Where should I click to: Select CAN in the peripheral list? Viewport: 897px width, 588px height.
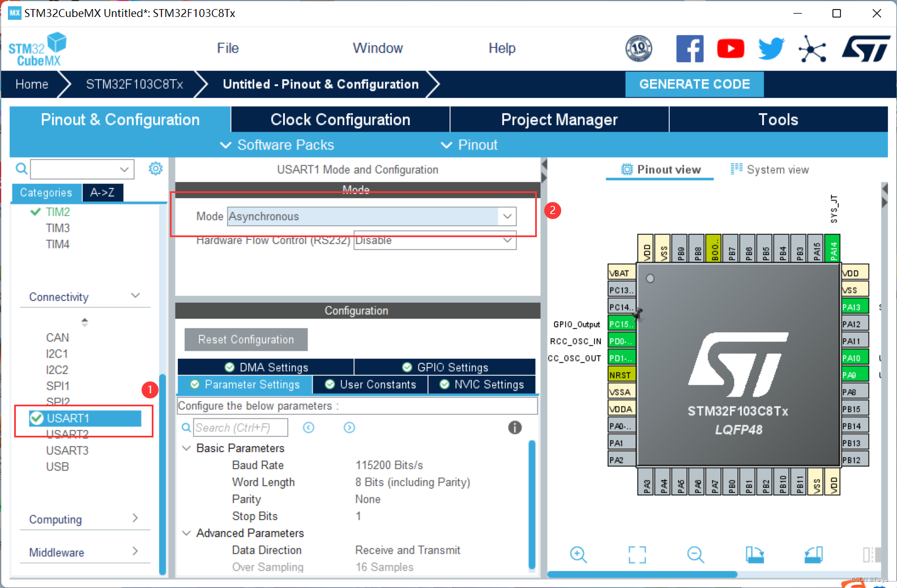pyautogui.click(x=58, y=337)
